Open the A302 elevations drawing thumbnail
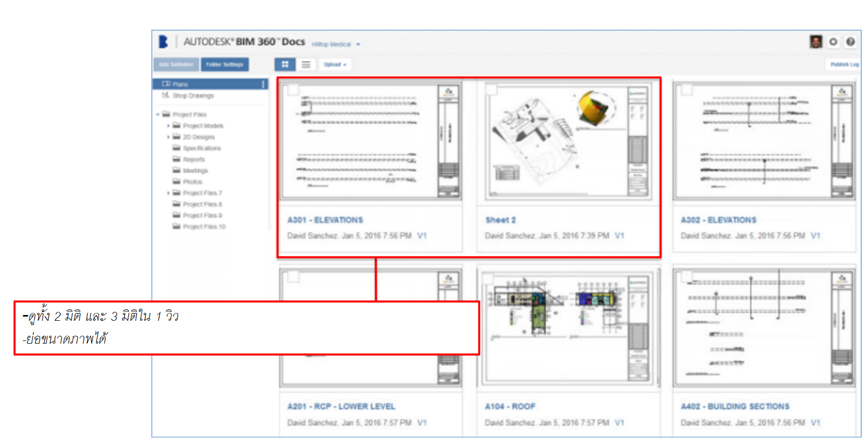868x446 pixels. (764, 141)
